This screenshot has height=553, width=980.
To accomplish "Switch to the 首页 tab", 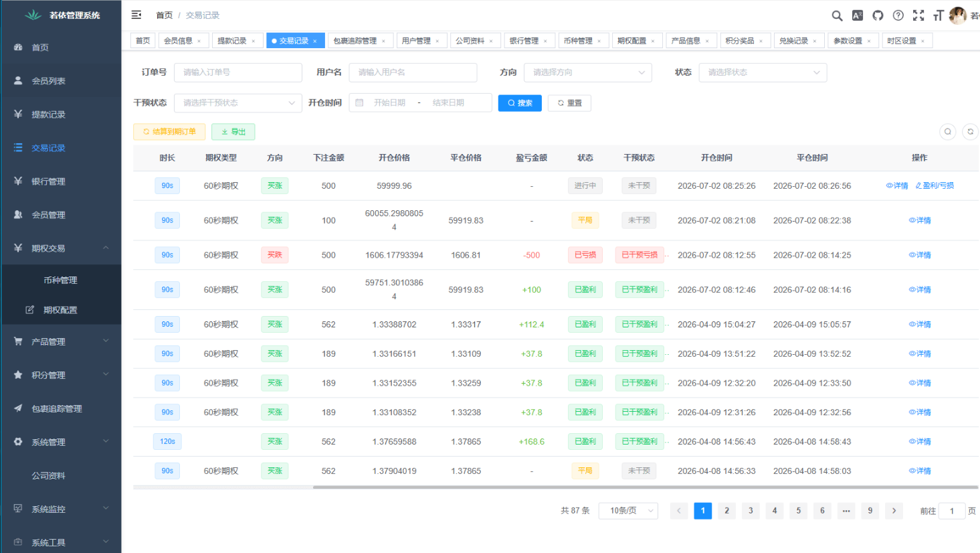I will pyautogui.click(x=142, y=41).
